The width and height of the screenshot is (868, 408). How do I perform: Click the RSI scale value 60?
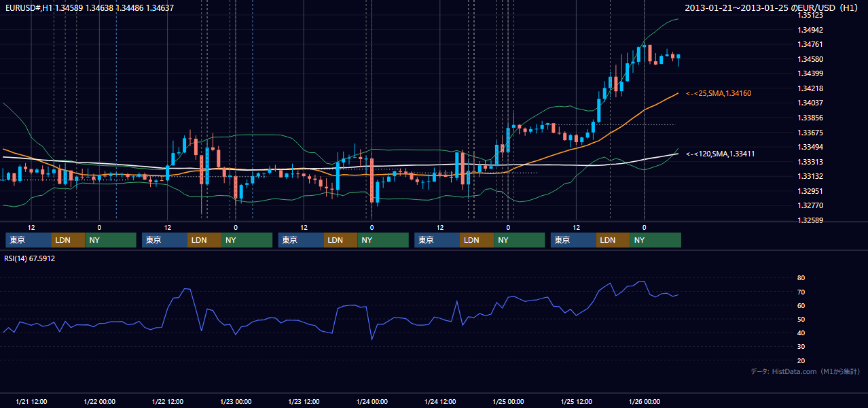pos(801,306)
